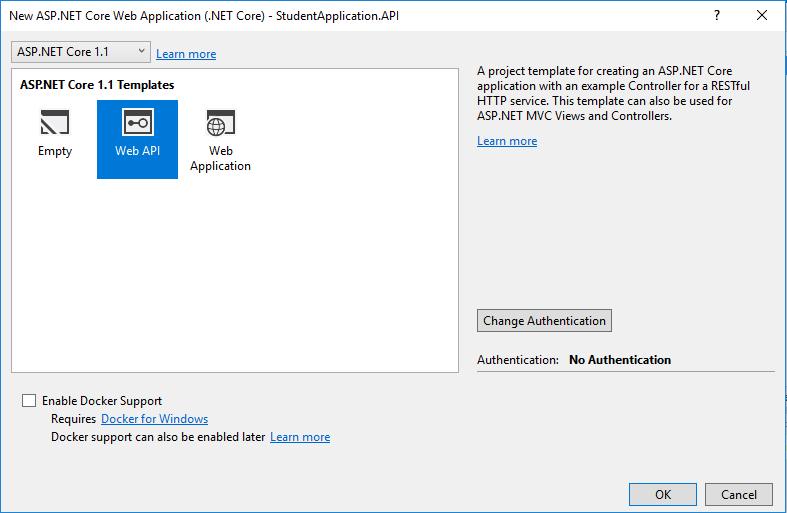
Task: Click the 'Empty' template label
Action: click(x=55, y=151)
